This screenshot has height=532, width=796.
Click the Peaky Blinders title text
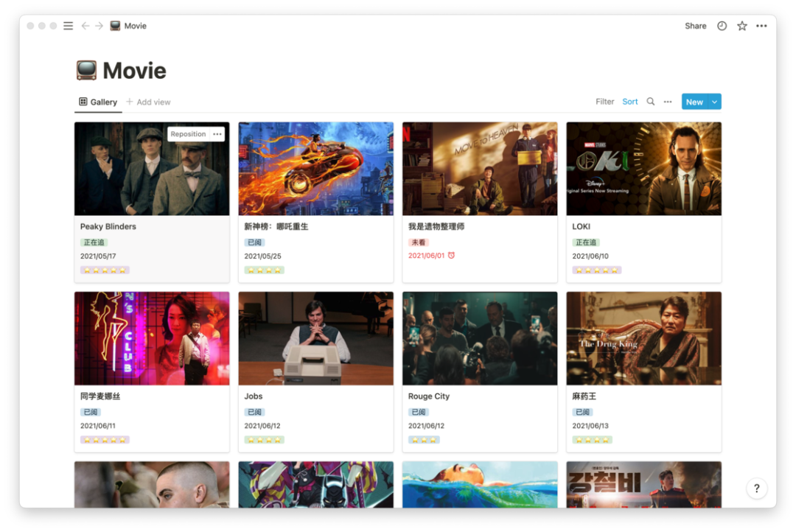pyautogui.click(x=108, y=226)
